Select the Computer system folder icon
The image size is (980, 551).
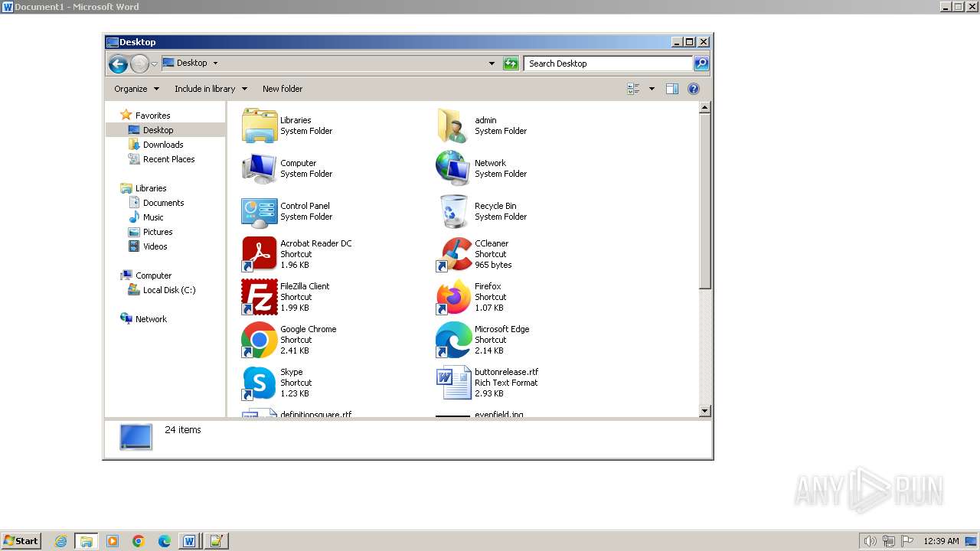click(x=260, y=168)
